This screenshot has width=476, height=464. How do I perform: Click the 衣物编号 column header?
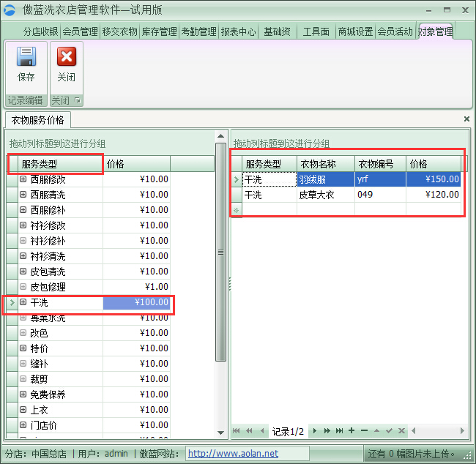[x=380, y=164]
